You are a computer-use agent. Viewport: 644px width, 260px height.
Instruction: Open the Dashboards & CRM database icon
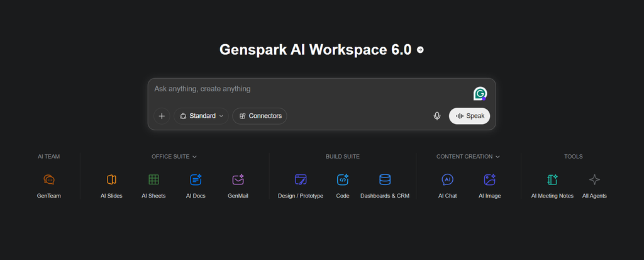tap(385, 180)
